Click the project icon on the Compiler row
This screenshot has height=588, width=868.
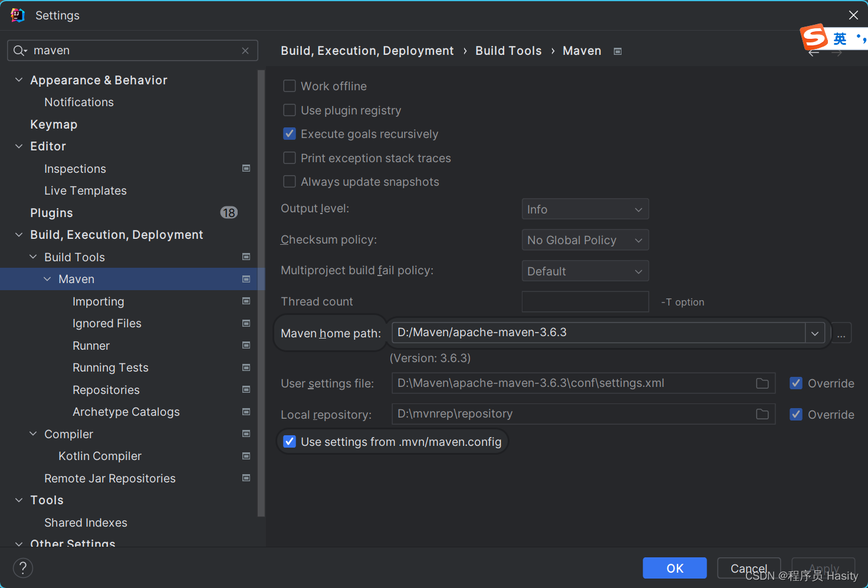pyautogui.click(x=246, y=434)
